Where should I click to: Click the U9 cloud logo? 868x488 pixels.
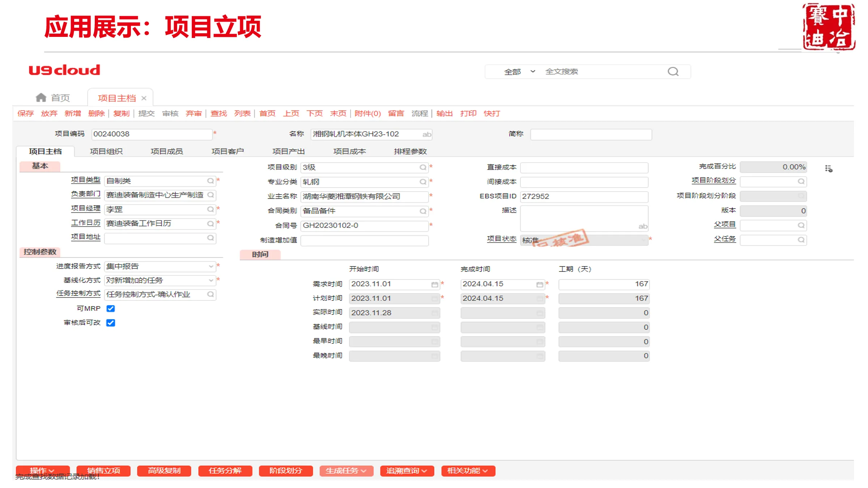tap(64, 70)
